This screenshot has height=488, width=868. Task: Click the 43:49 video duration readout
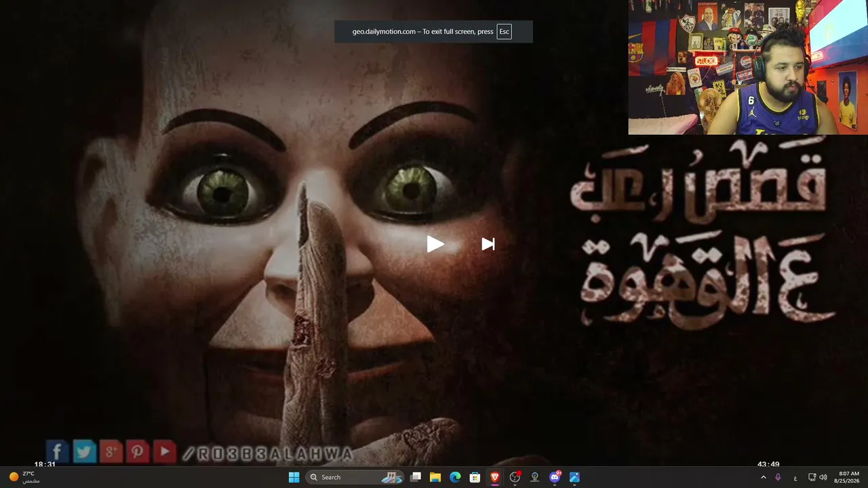(768, 464)
